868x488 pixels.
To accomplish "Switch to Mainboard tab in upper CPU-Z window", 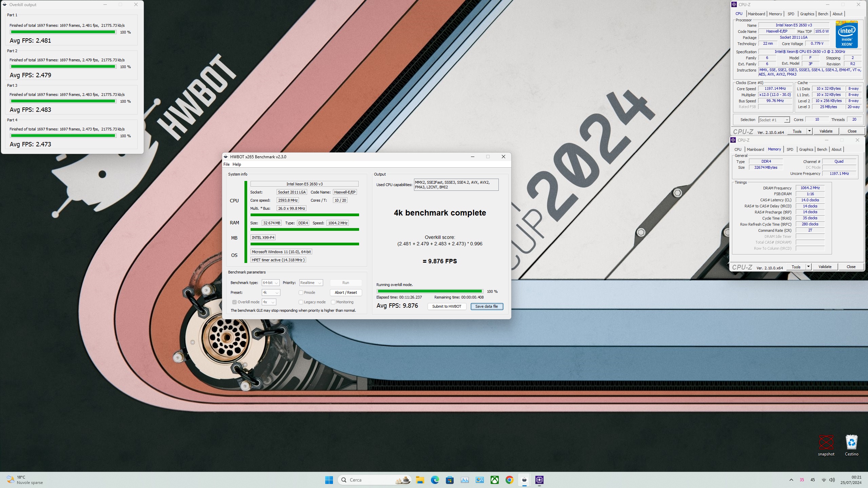I will (x=756, y=14).
